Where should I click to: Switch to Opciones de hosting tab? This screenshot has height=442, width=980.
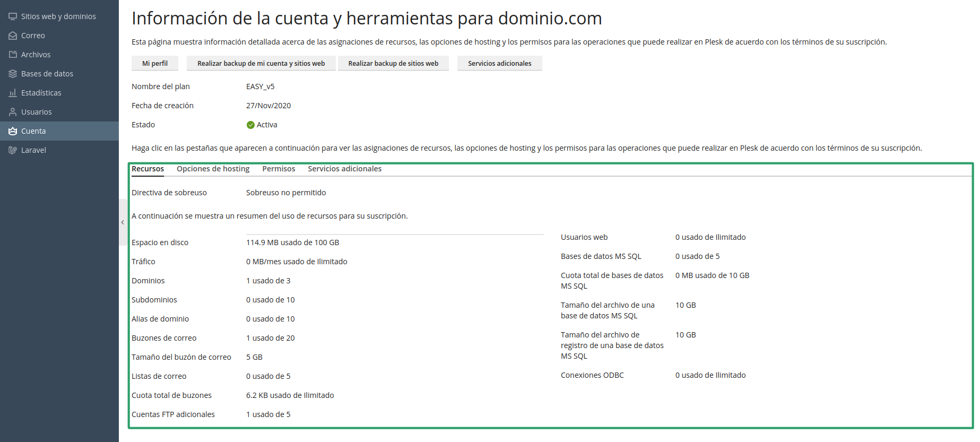pyautogui.click(x=213, y=169)
